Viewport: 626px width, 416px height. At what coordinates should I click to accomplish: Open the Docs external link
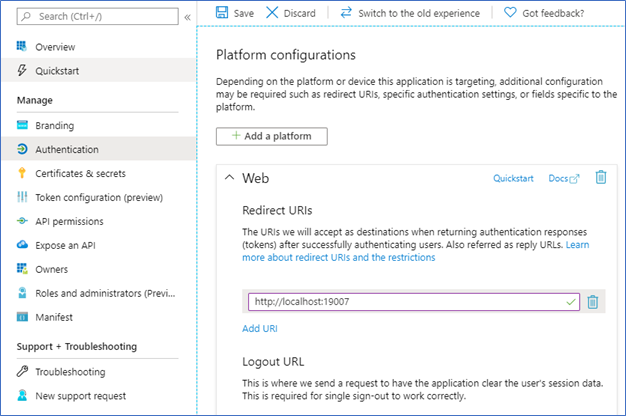[563, 178]
